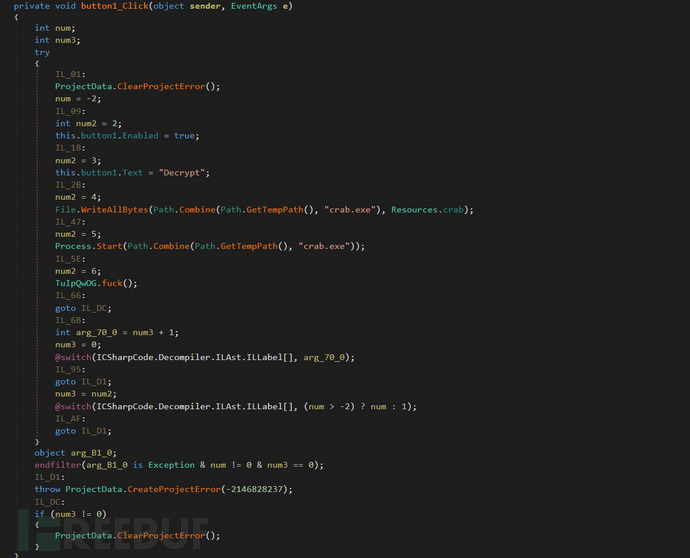Screen dimensions: 690x558
Task: Click the IL_2B label
Action: [x=70, y=185]
